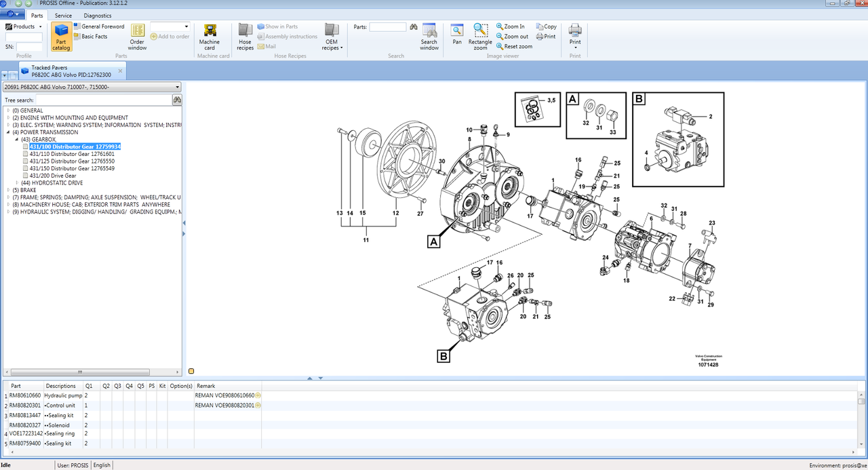The image size is (868, 470).
Task: Click REMAN VOE9080820301 info icon
Action: click(258, 406)
